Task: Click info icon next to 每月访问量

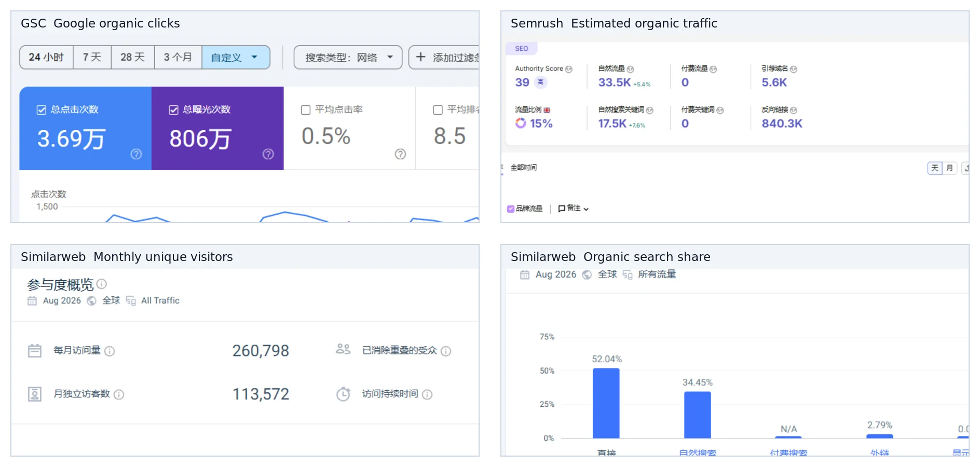Action: tap(110, 351)
